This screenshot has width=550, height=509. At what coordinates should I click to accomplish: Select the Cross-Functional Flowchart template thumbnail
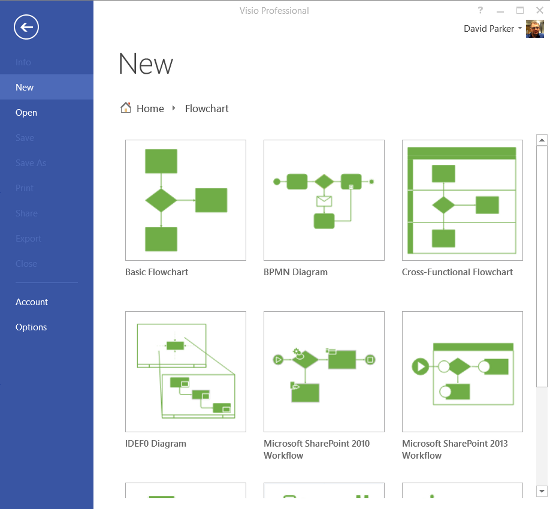pos(462,200)
